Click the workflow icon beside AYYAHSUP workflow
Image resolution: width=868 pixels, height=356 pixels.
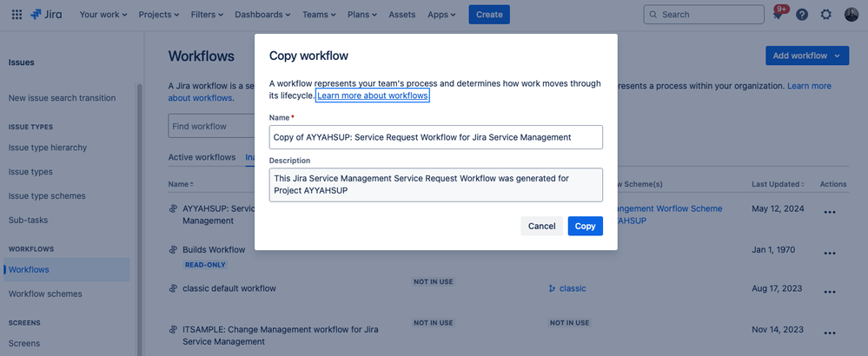point(173,208)
